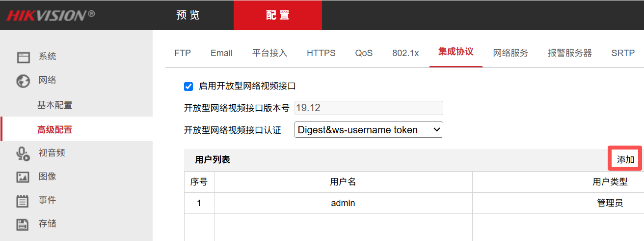Open the 开放型网络视频接口认证 dropdown
The image size is (644, 241).
click(369, 130)
